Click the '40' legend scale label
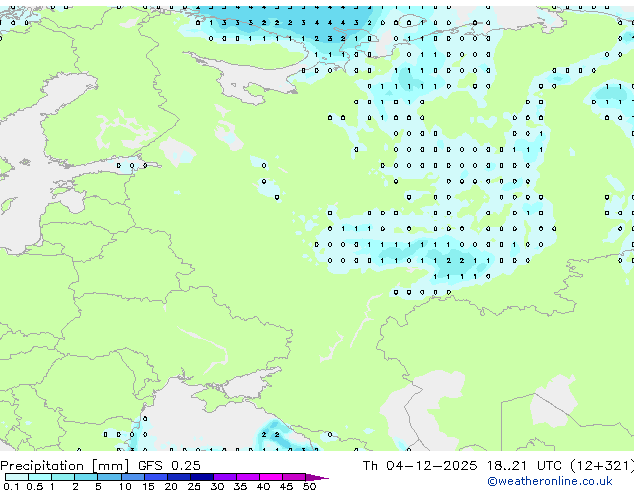 264,486
